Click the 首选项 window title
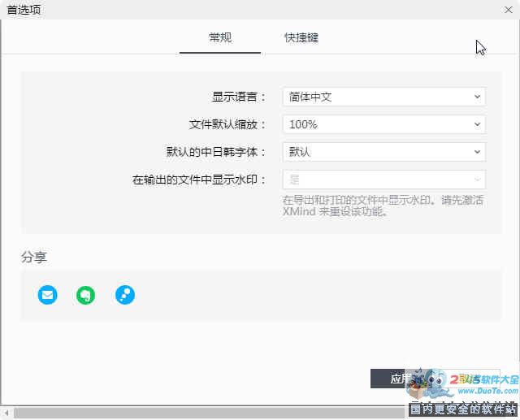The height and width of the screenshot is (420, 520). point(23,10)
